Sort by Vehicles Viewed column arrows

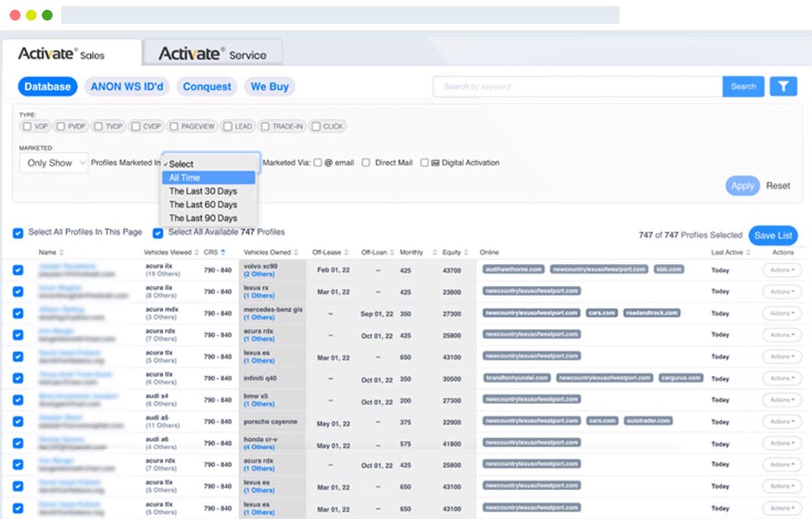pyautogui.click(x=197, y=252)
